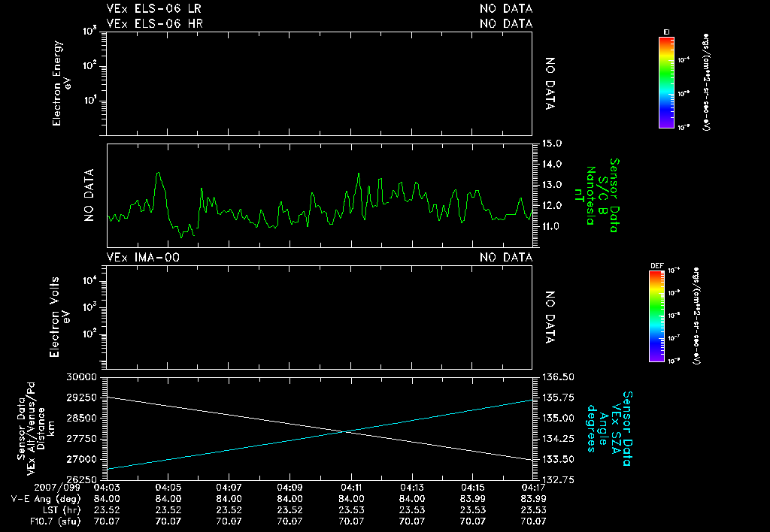The height and width of the screenshot is (532, 770).
Task: Click the 136.50 degrees axis tick
Action: tap(558, 377)
